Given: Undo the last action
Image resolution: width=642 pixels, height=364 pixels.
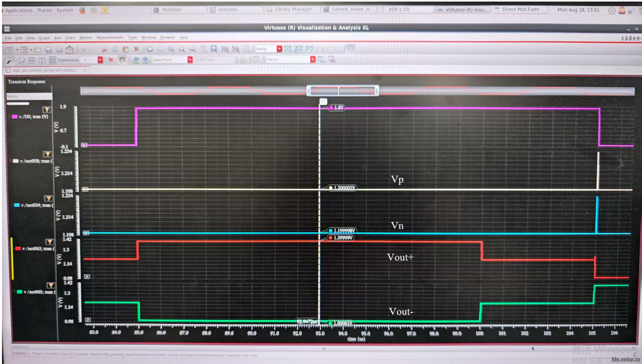Looking at the screenshot, I should pos(83,50).
